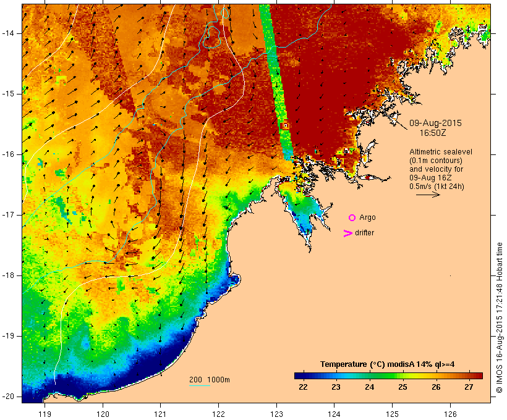Click longitude axis label 125
507x420 pixels.
pyautogui.click(x=393, y=414)
